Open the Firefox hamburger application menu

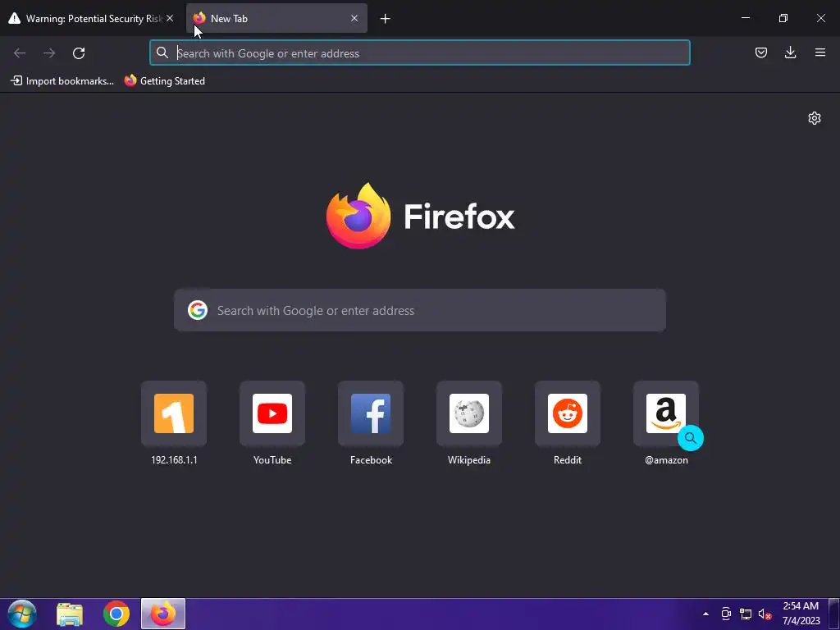pyautogui.click(x=819, y=52)
